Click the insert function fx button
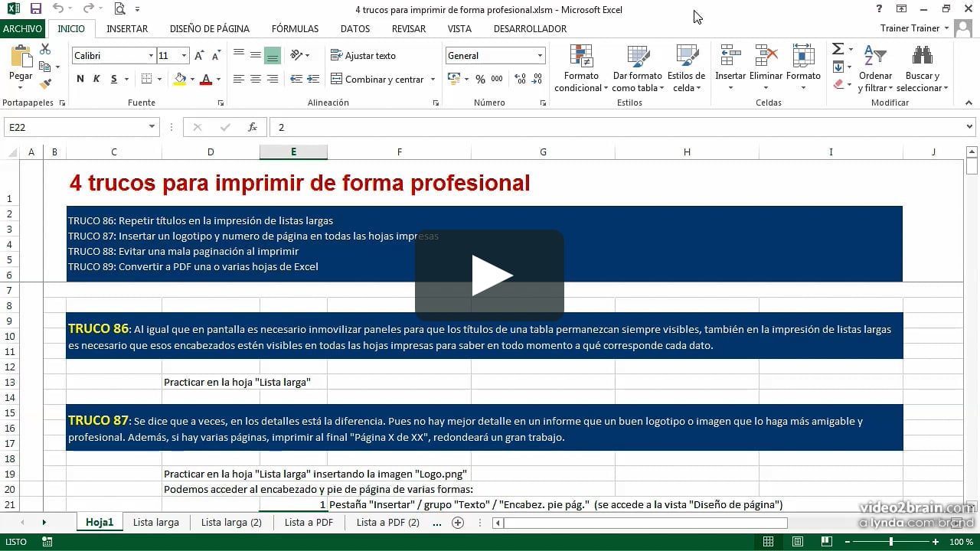This screenshot has width=980, height=551. (x=252, y=127)
